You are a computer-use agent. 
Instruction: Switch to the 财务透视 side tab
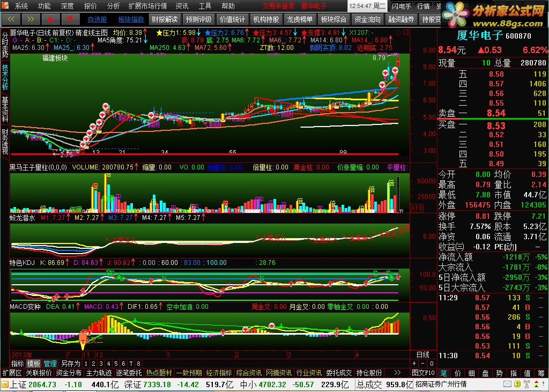pyautogui.click(x=5, y=141)
